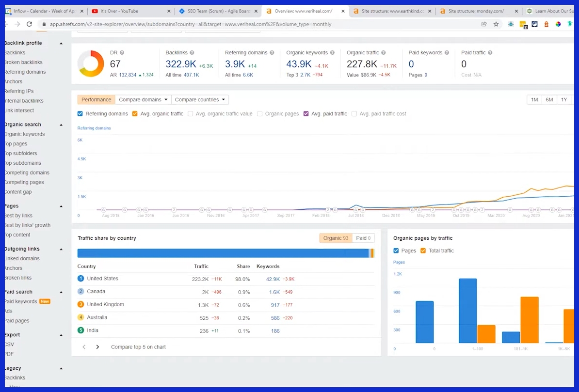Open Compare countries dropdown
The width and height of the screenshot is (579, 392).
point(200,100)
